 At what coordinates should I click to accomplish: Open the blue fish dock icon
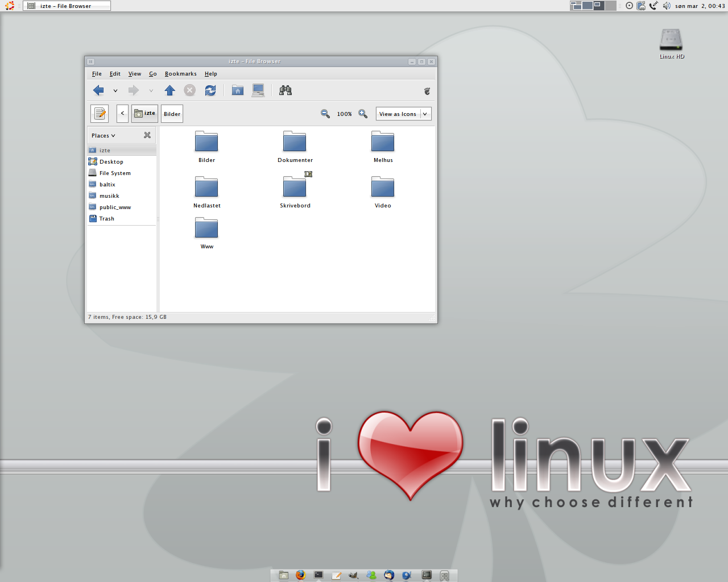click(407, 575)
